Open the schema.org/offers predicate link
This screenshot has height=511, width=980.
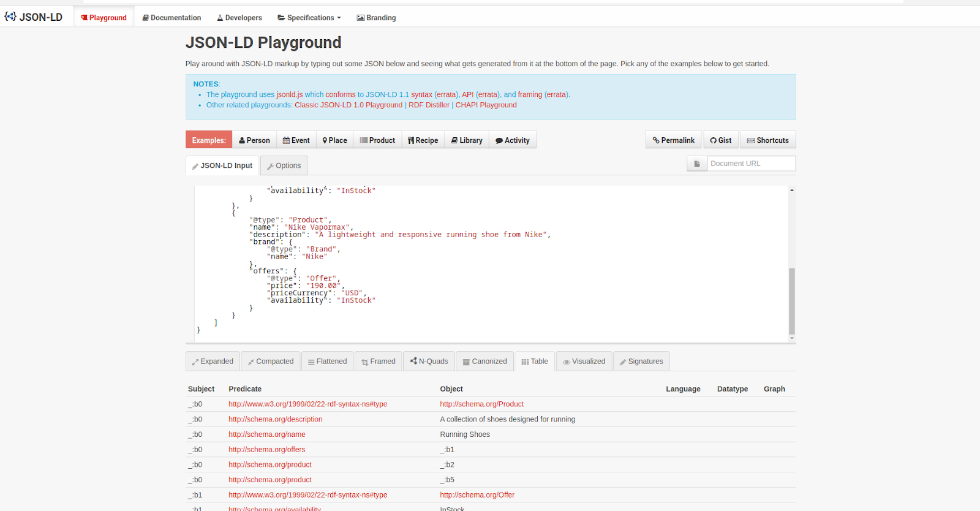tap(266, 450)
